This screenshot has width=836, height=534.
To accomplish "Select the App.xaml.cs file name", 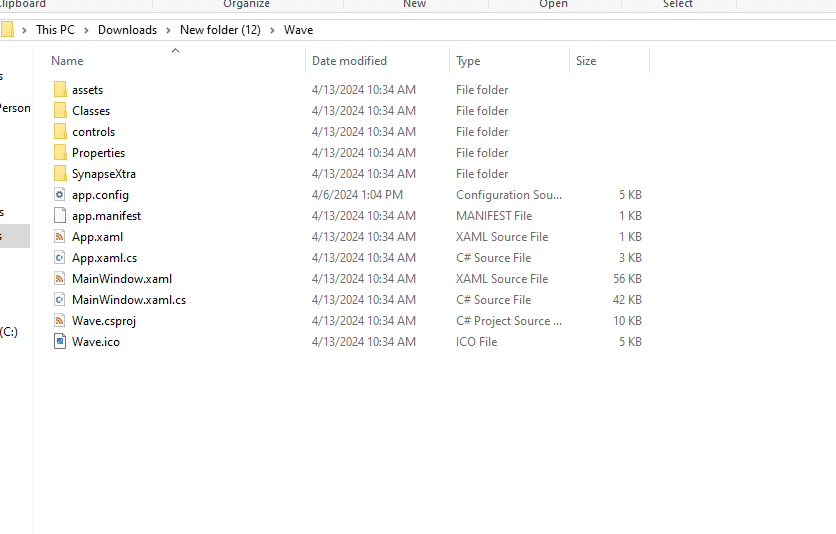I will [x=104, y=258].
